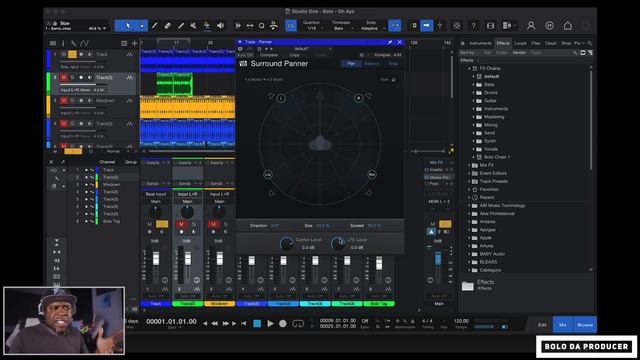Switch to the Cloud browser tab
Image resolution: width=640 pixels, height=360 pixels.
(x=551, y=43)
